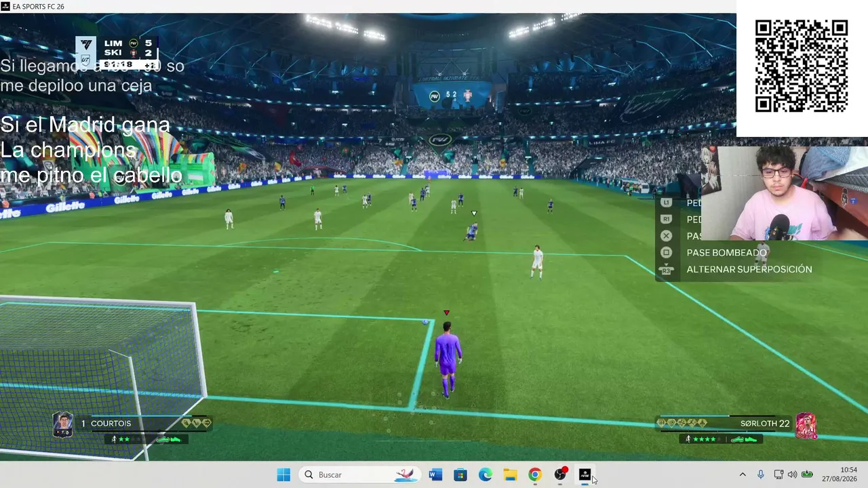Image resolution: width=868 pixels, height=488 pixels.
Task: Switch to OBS Studio on the taskbar
Action: pyautogui.click(x=560, y=474)
